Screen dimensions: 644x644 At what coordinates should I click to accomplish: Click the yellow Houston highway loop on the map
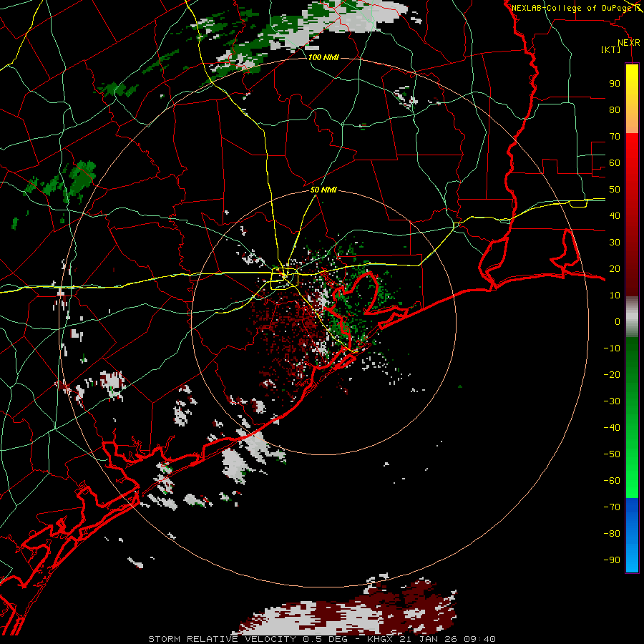click(x=284, y=278)
